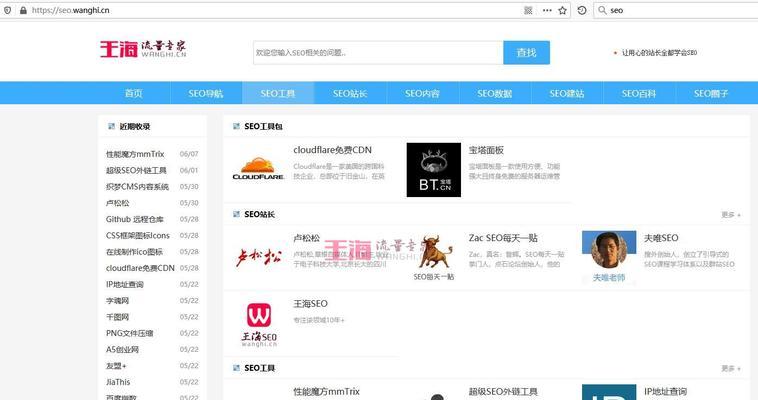Focus the browser search box containing seo
The width and height of the screenshot is (758, 400).
click(677, 10)
